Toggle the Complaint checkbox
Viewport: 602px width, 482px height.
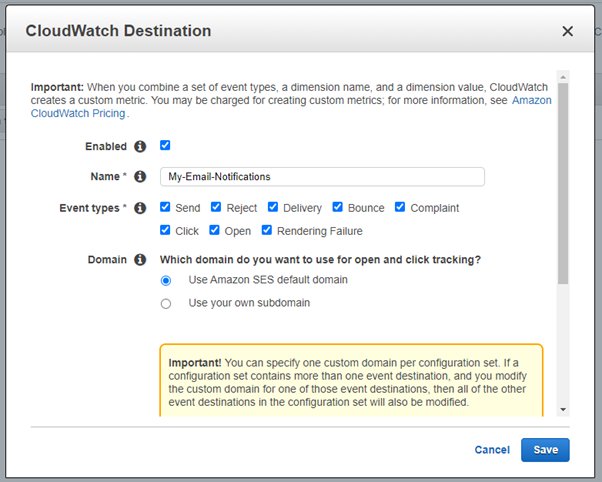coord(400,208)
